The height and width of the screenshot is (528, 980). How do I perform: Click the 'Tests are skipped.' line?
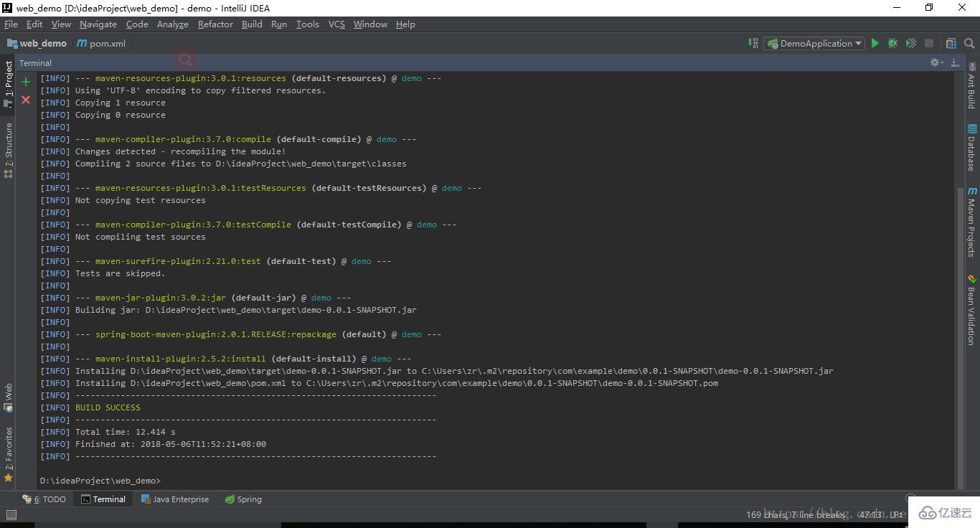click(x=103, y=273)
